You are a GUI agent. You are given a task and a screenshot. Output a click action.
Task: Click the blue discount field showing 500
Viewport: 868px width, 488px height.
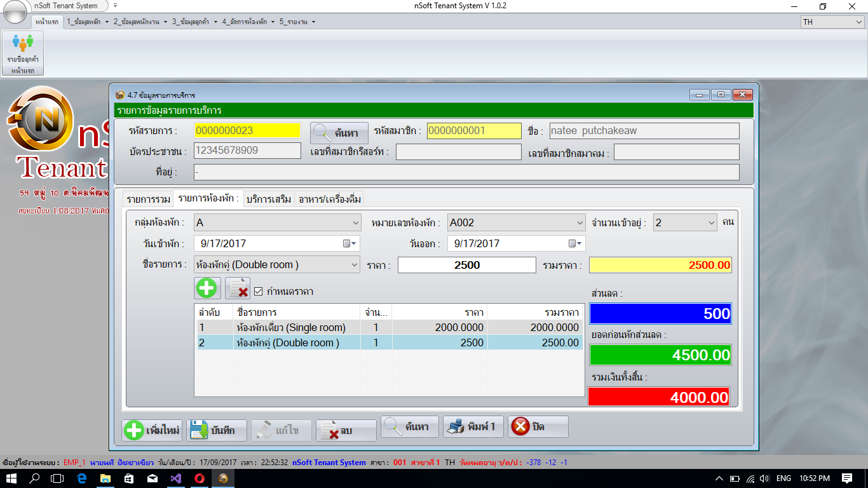coord(660,314)
